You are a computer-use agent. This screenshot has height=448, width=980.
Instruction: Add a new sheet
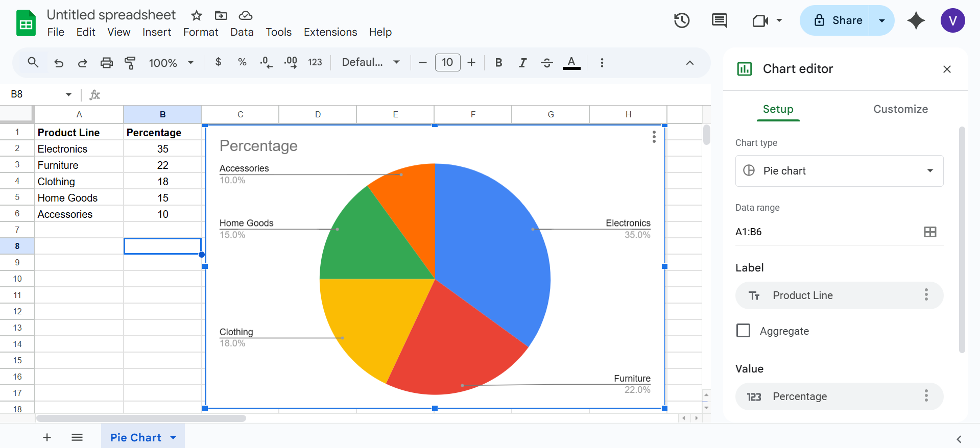coord(47,437)
